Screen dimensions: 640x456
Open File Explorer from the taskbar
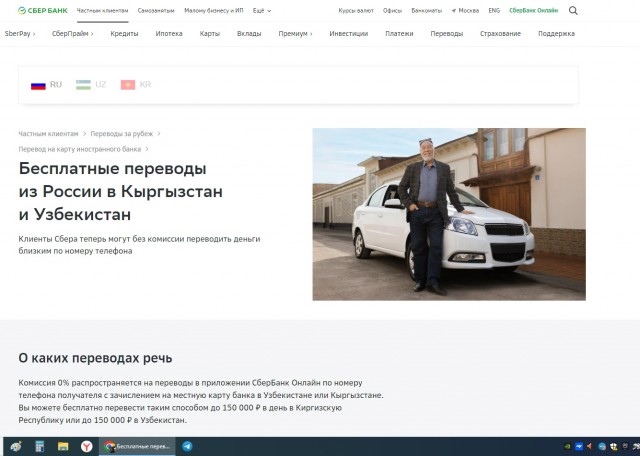coord(63,446)
